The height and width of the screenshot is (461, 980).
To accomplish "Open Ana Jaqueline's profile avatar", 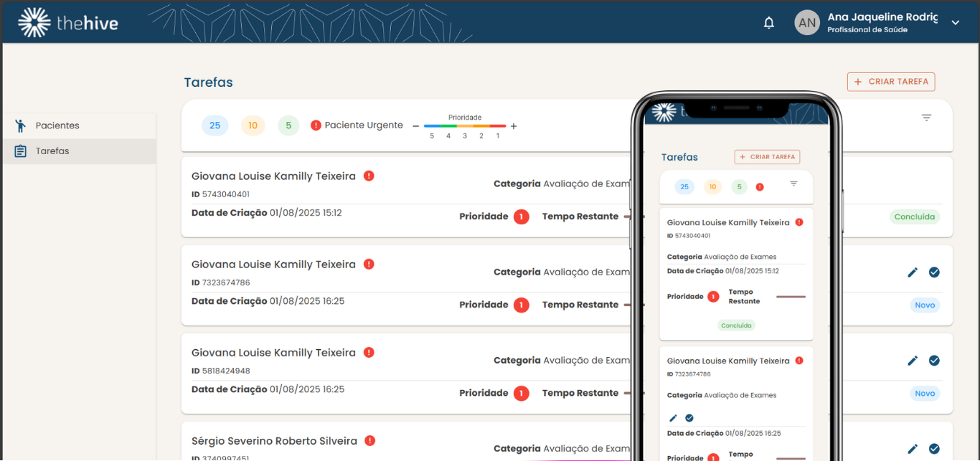I will pyautogui.click(x=806, y=22).
